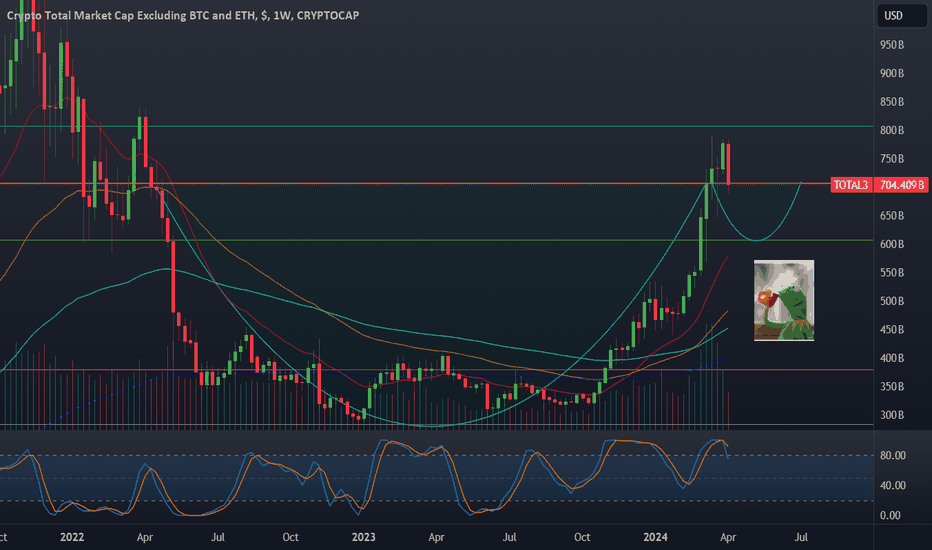Click the TOTAL3 price label tag
Image resolution: width=932 pixels, height=550 pixels.
pos(851,185)
